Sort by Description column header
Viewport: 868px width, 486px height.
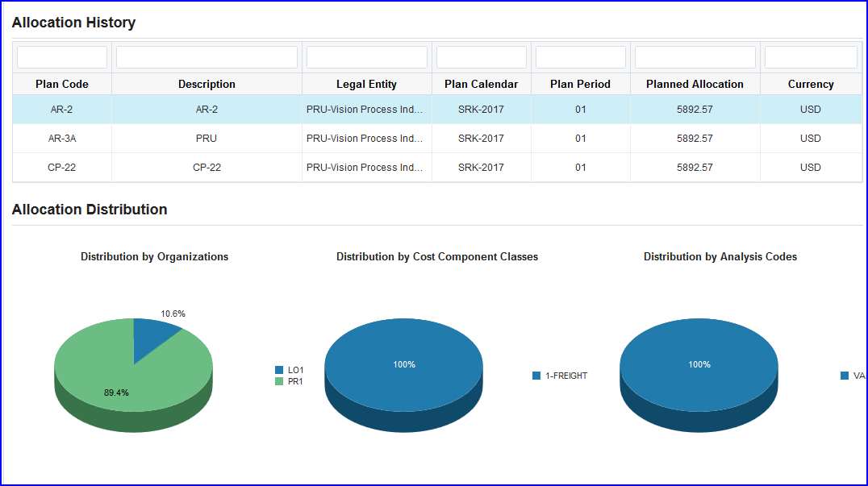click(x=207, y=84)
